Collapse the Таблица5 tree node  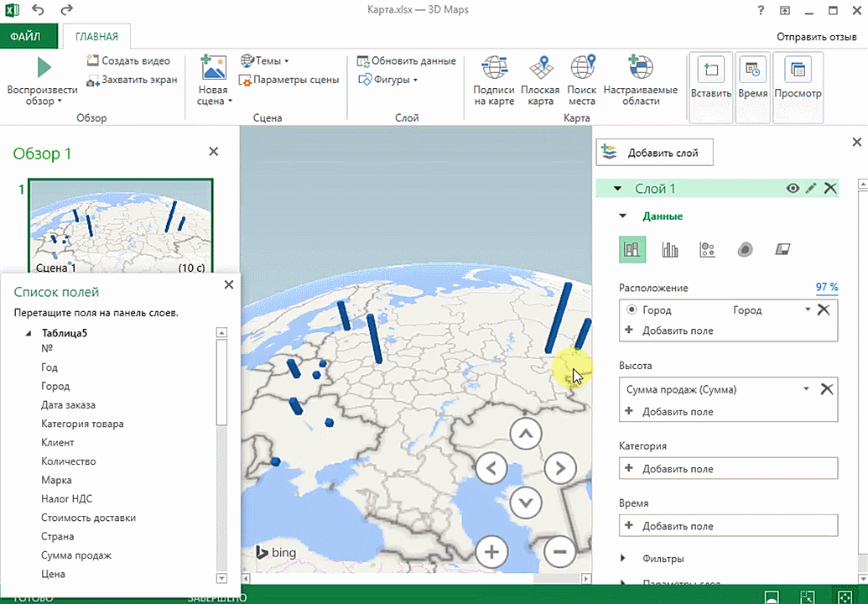[x=29, y=334]
